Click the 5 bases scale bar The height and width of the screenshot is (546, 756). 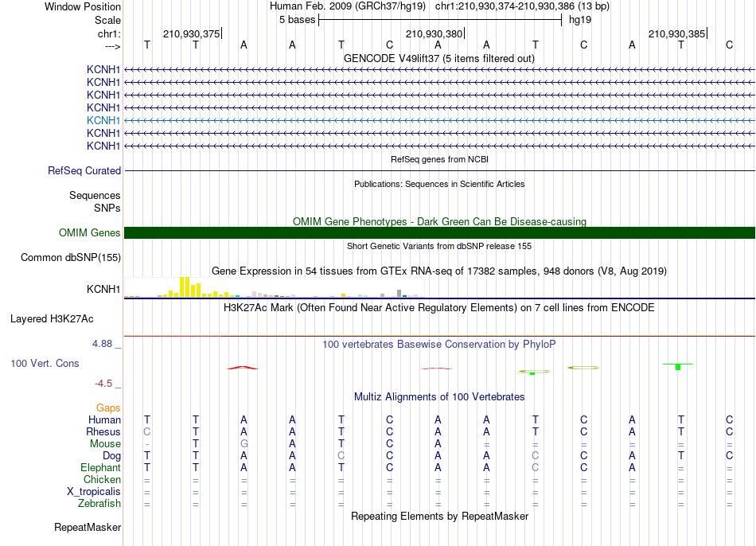tap(440, 20)
